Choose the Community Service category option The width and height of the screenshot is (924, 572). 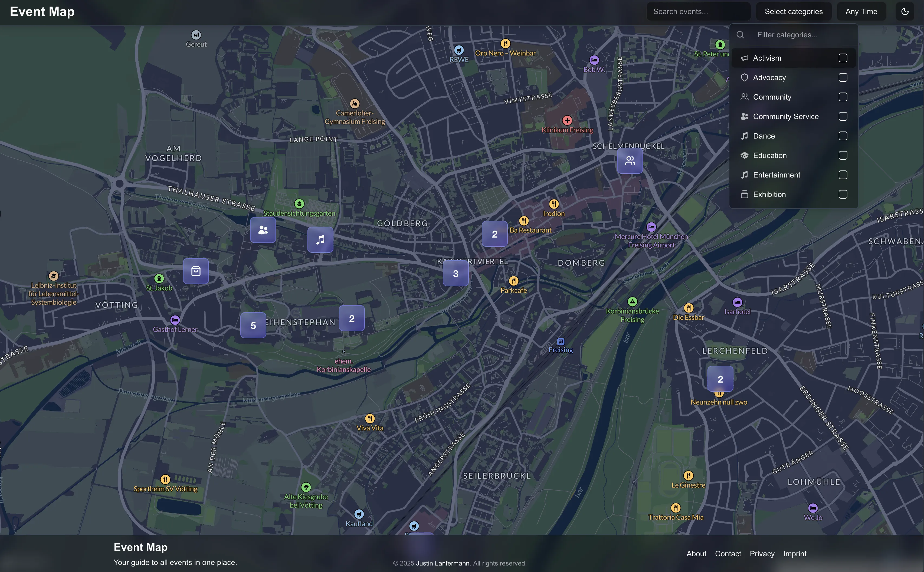(x=785, y=117)
